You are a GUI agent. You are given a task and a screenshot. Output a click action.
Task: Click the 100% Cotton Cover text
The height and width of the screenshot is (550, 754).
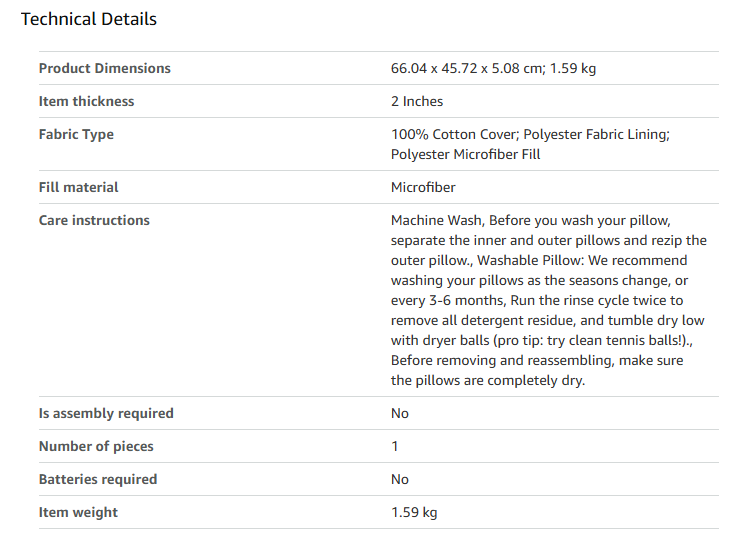(455, 134)
